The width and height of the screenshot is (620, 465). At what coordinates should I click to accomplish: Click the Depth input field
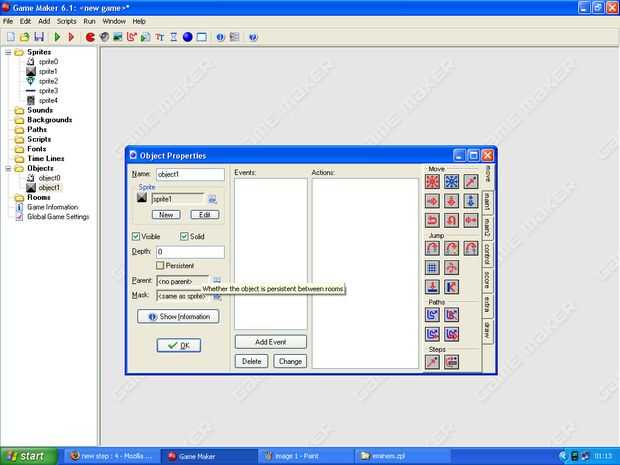(190, 252)
